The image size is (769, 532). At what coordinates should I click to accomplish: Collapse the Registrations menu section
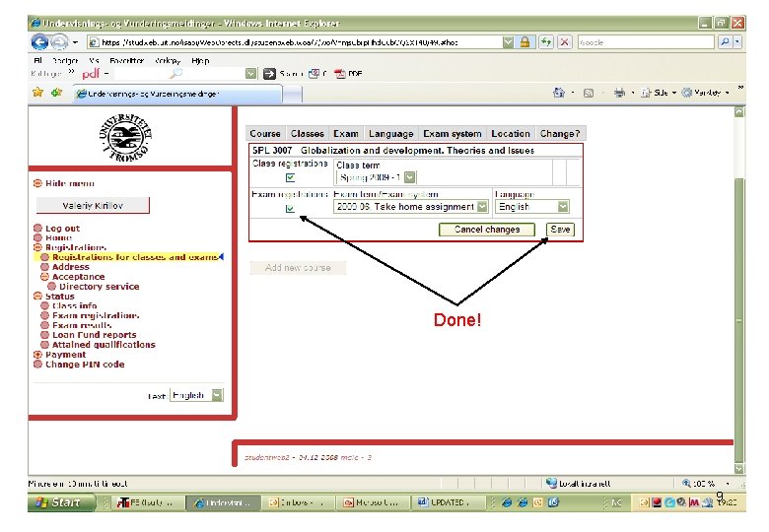(37, 247)
